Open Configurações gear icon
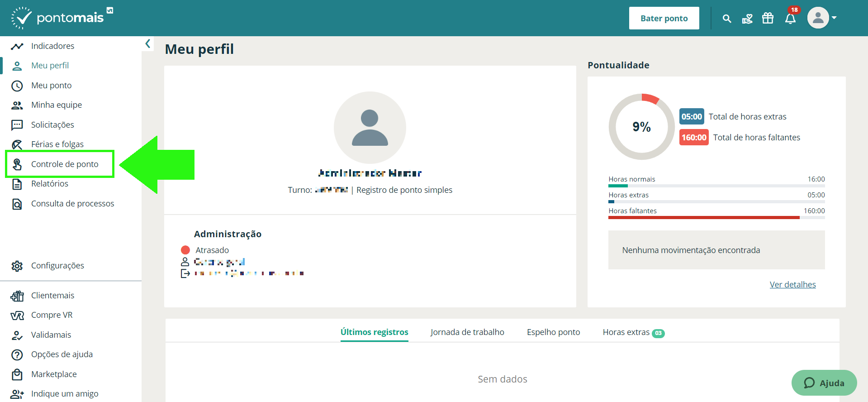Image resolution: width=868 pixels, height=402 pixels. (17, 266)
